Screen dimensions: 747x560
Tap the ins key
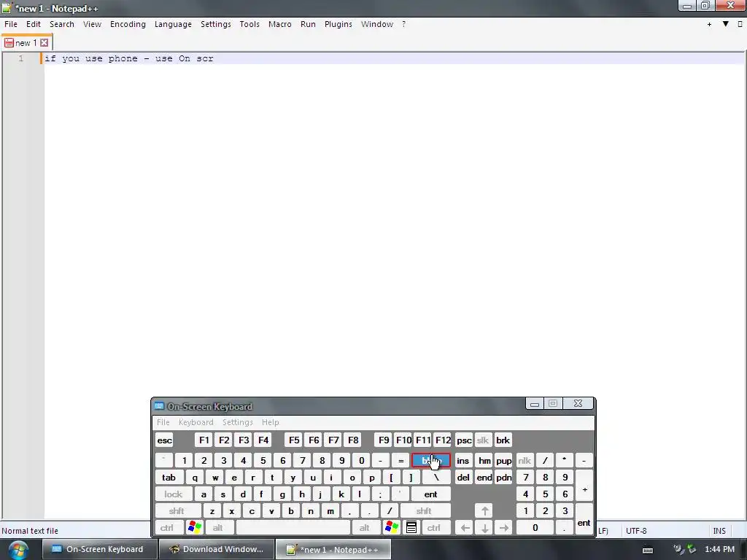pos(462,461)
